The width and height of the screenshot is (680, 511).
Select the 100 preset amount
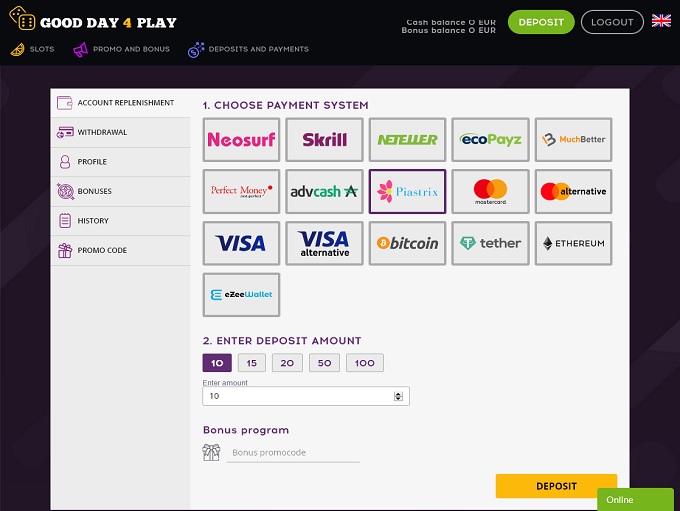pyautogui.click(x=365, y=363)
